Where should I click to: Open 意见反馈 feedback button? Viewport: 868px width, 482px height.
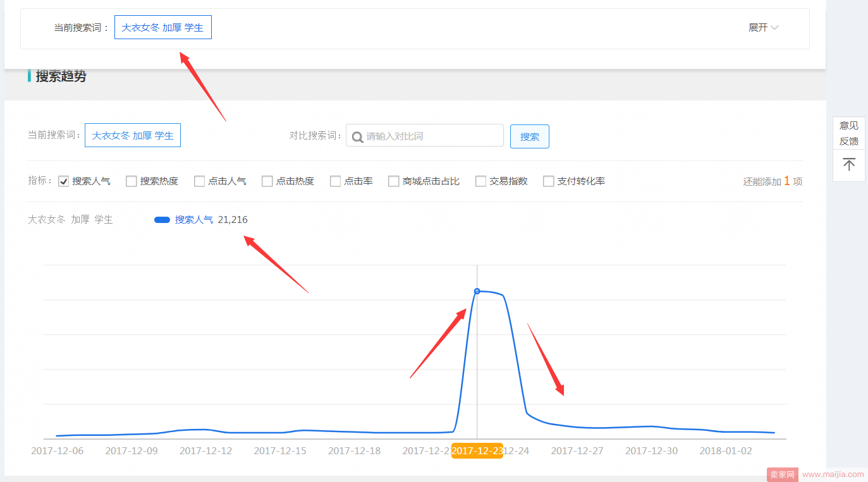[x=849, y=133]
